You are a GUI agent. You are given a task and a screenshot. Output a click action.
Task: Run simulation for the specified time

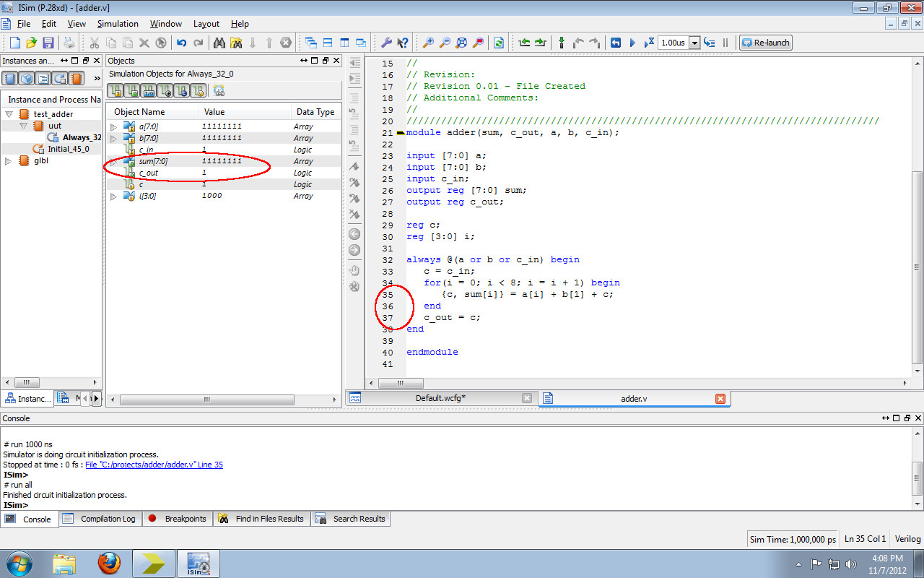(650, 43)
